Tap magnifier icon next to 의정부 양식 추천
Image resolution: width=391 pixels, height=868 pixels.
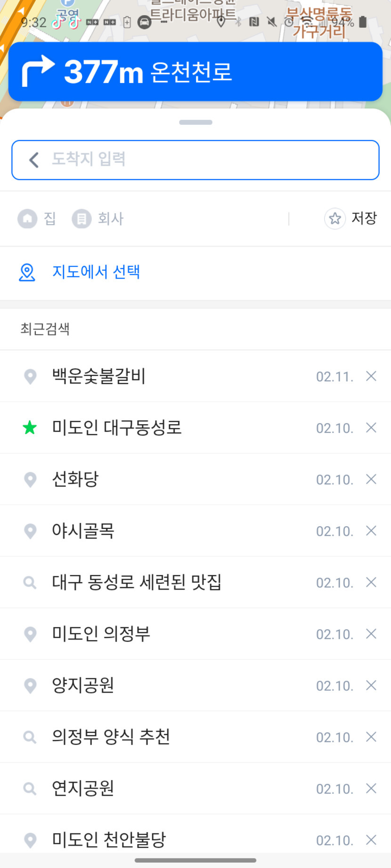click(30, 737)
